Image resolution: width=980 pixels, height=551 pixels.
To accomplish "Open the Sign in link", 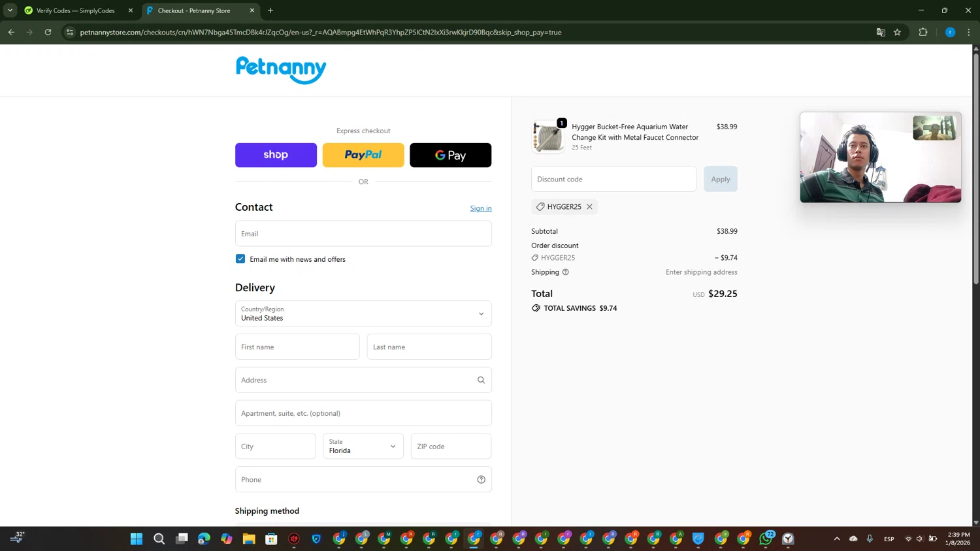I will coord(481,208).
